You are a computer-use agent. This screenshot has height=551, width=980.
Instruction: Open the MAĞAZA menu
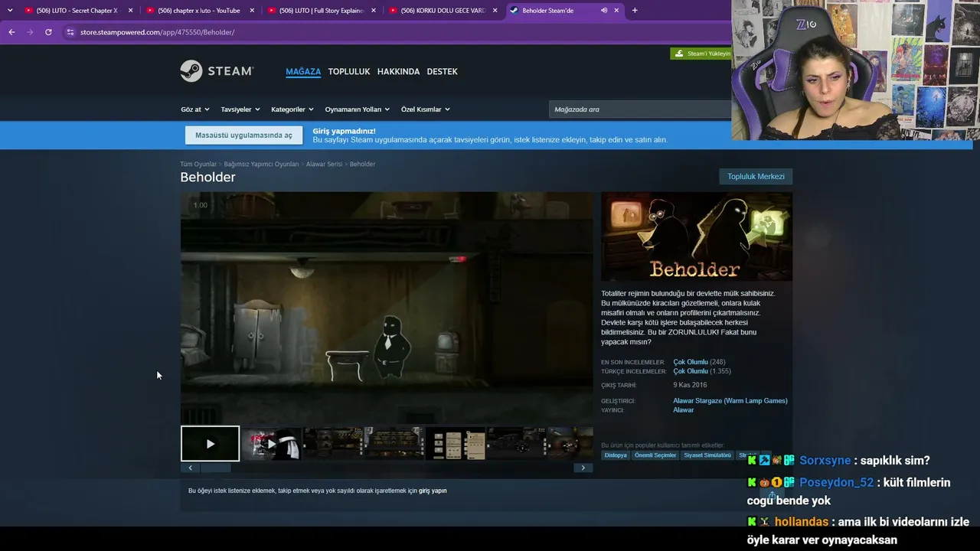click(x=303, y=71)
